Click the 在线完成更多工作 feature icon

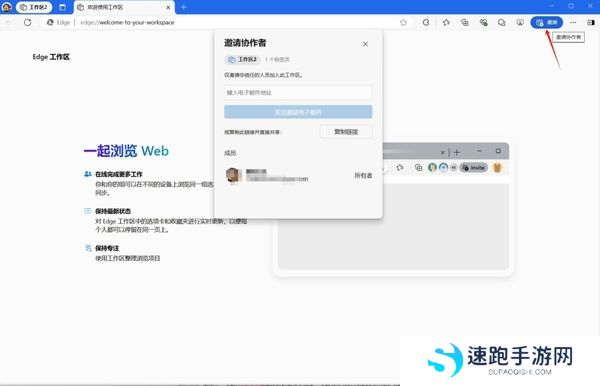tap(88, 174)
